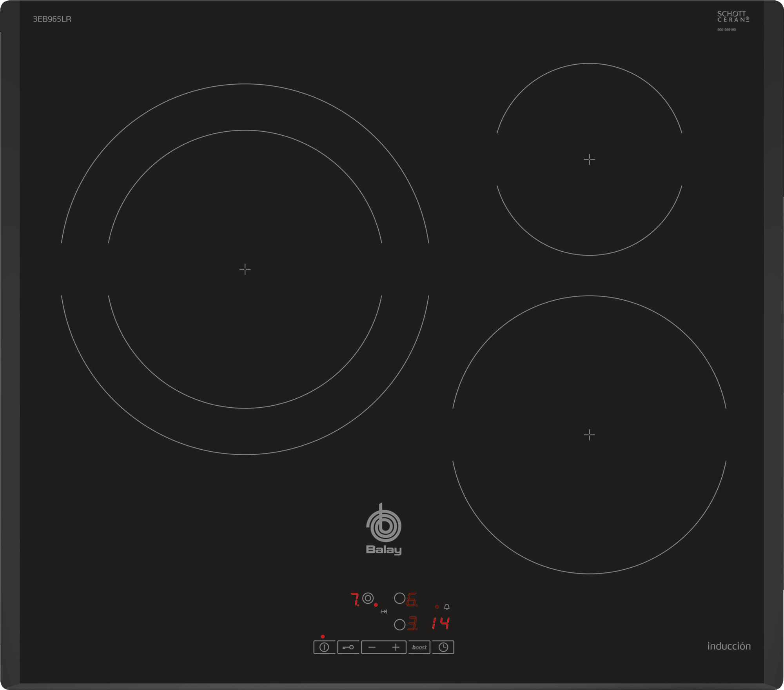Click the Balay spiral logo
The width and height of the screenshot is (784, 690).
point(384,526)
